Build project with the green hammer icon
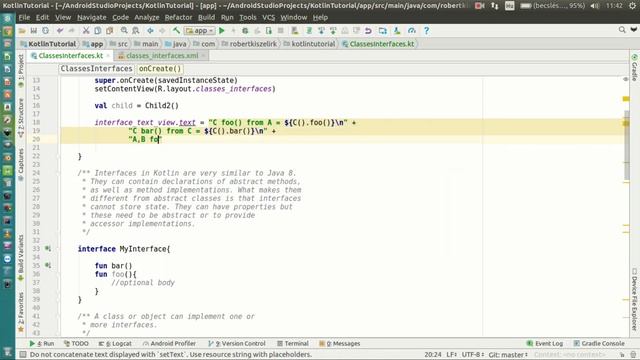Viewport: 640px width, 360px height. pos(176,31)
